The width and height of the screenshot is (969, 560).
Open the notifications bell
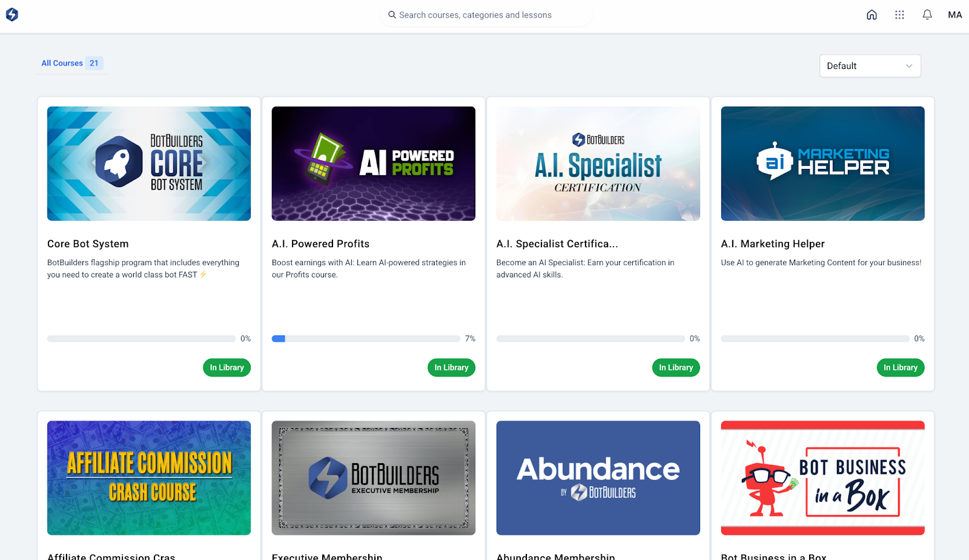(927, 15)
